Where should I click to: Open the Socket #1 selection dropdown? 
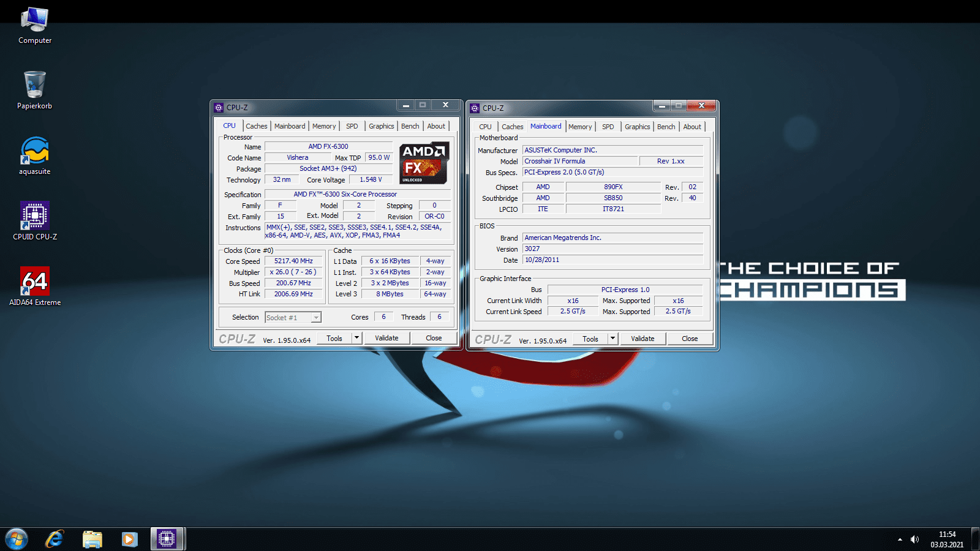[293, 317]
